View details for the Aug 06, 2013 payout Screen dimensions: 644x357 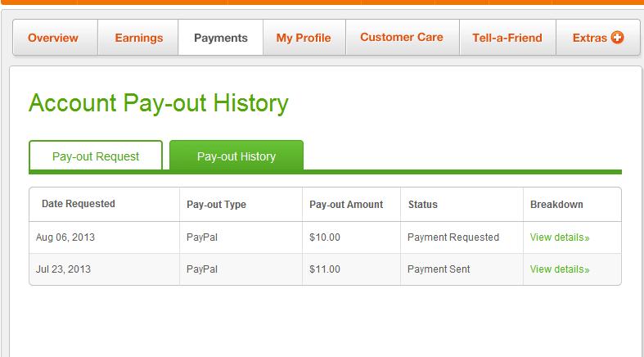[x=560, y=237]
